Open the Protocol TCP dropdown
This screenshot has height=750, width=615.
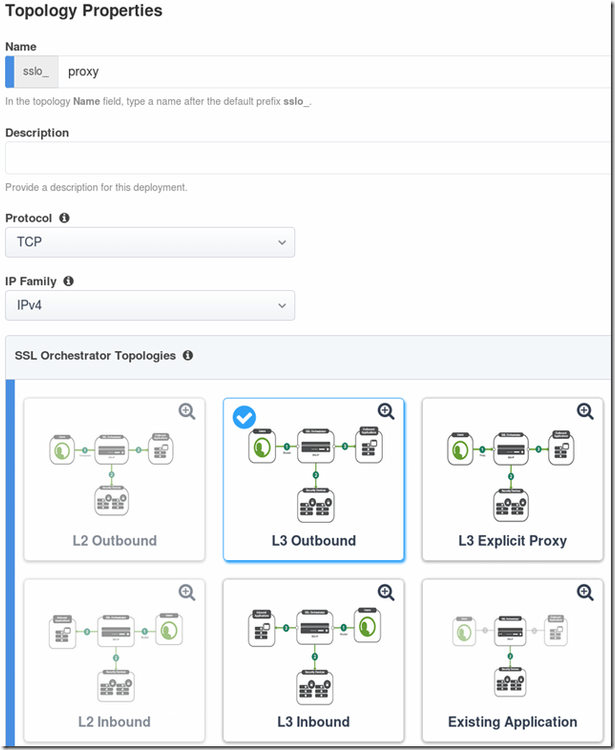150,242
